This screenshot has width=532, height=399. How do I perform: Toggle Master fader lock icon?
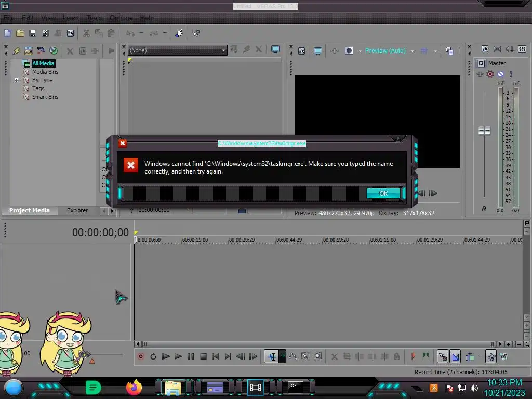(x=484, y=209)
